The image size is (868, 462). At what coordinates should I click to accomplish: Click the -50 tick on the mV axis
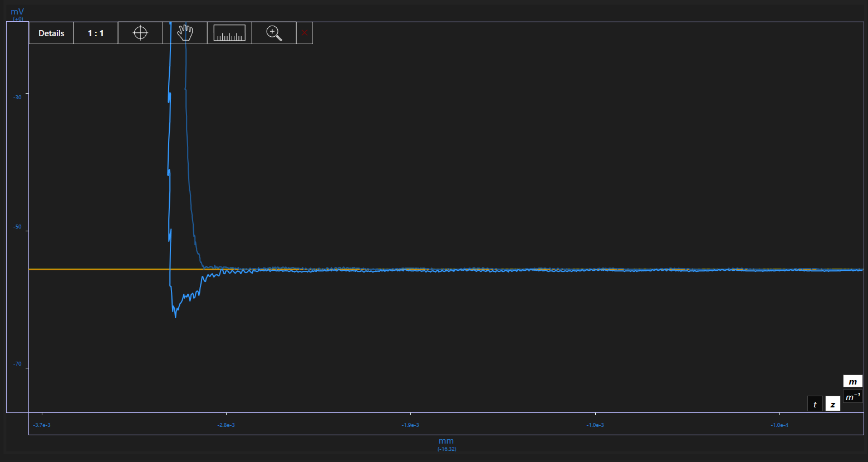point(17,228)
